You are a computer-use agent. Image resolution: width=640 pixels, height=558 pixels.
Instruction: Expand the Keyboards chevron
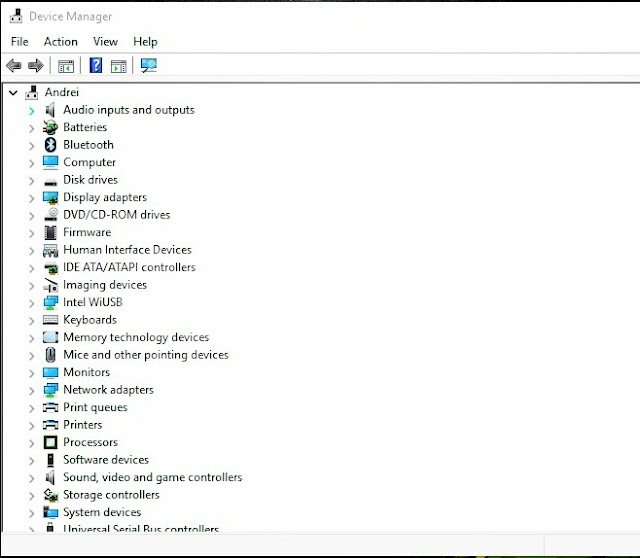[x=31, y=321]
